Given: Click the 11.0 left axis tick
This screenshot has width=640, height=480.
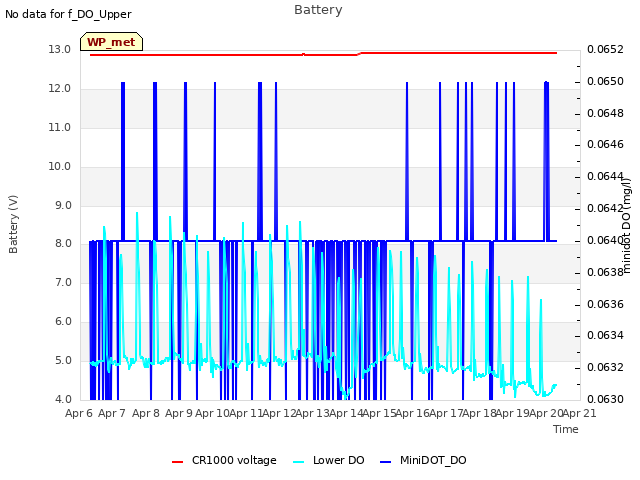Looking at the screenshot, I should (x=60, y=127).
